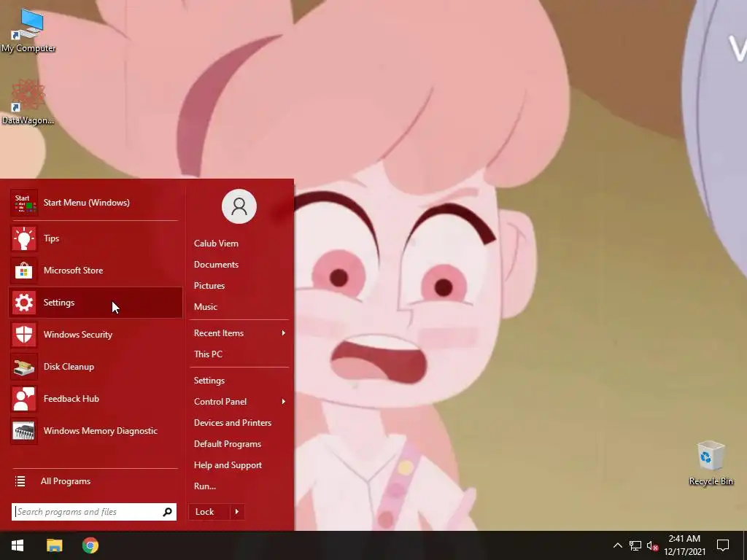Click the Recent Items label
The height and width of the screenshot is (560, 747).
click(219, 333)
